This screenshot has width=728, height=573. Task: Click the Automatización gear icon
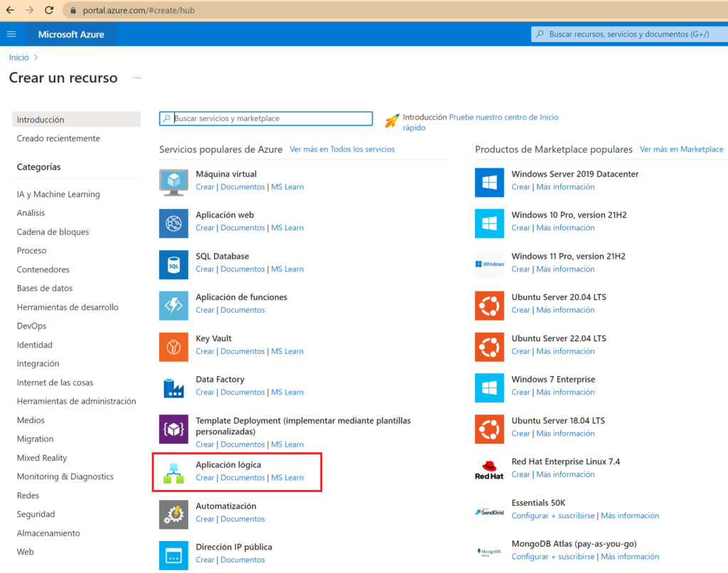[x=173, y=515]
